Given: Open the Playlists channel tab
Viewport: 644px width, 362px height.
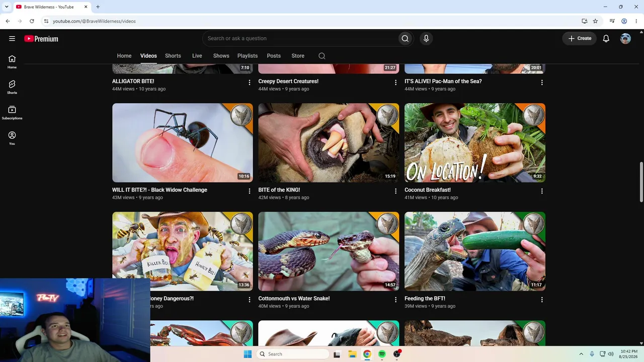Looking at the screenshot, I should click(248, 56).
